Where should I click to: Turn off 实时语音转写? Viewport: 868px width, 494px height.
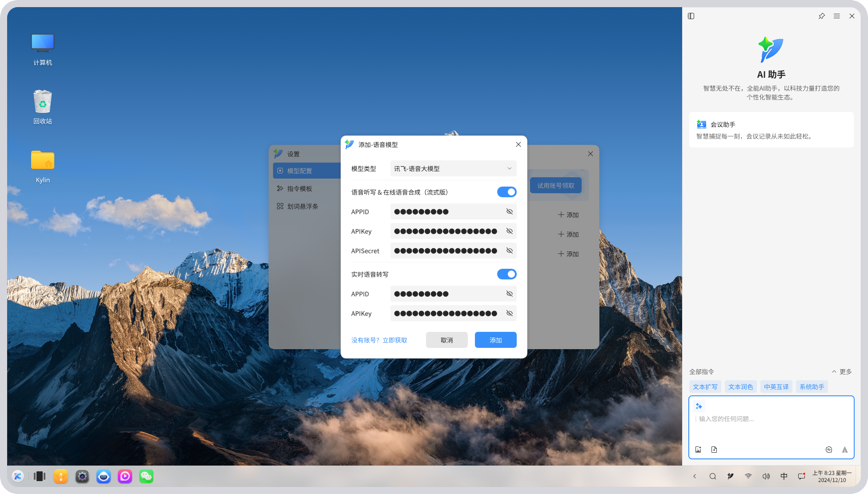506,274
